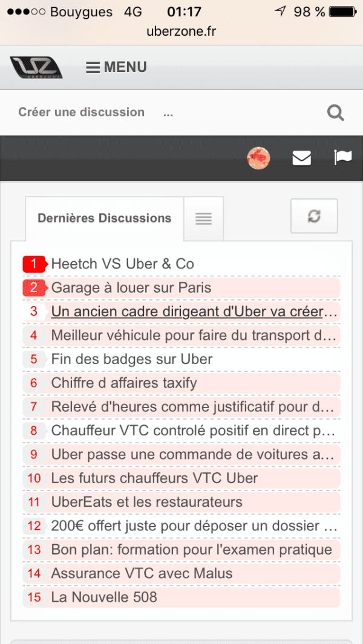Open the messages envelope icon
363x644 pixels.
pyautogui.click(x=302, y=158)
